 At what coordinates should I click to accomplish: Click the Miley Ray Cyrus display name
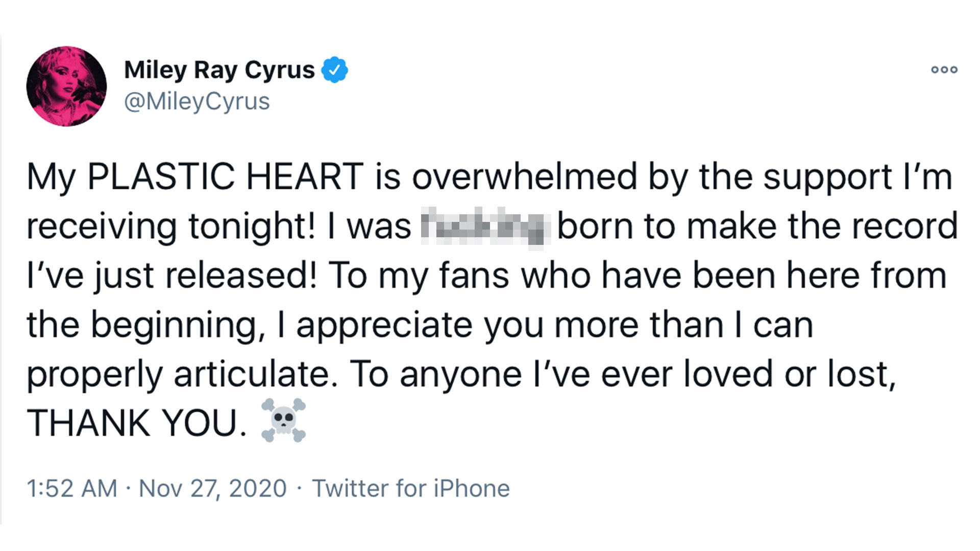219,69
